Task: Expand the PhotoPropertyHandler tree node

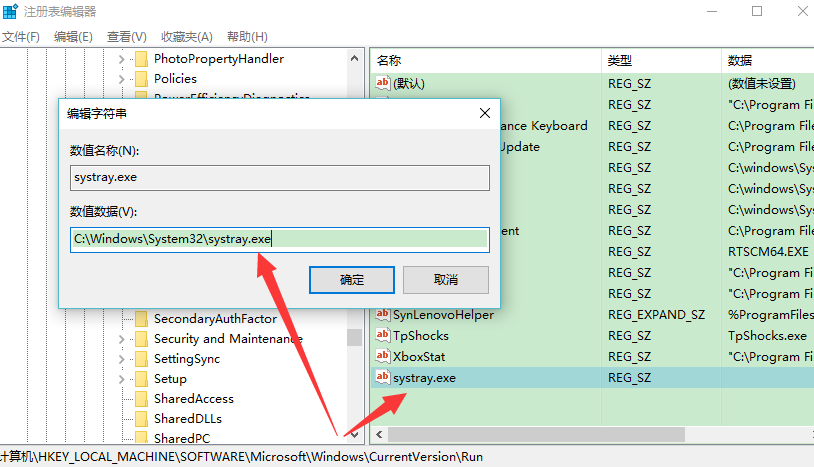Action: 121,59
